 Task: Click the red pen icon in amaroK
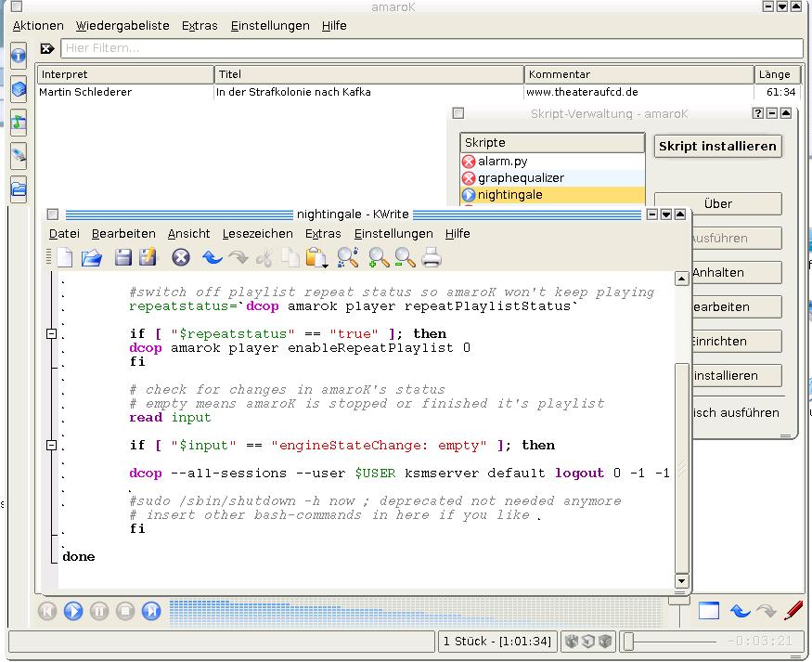point(793,610)
